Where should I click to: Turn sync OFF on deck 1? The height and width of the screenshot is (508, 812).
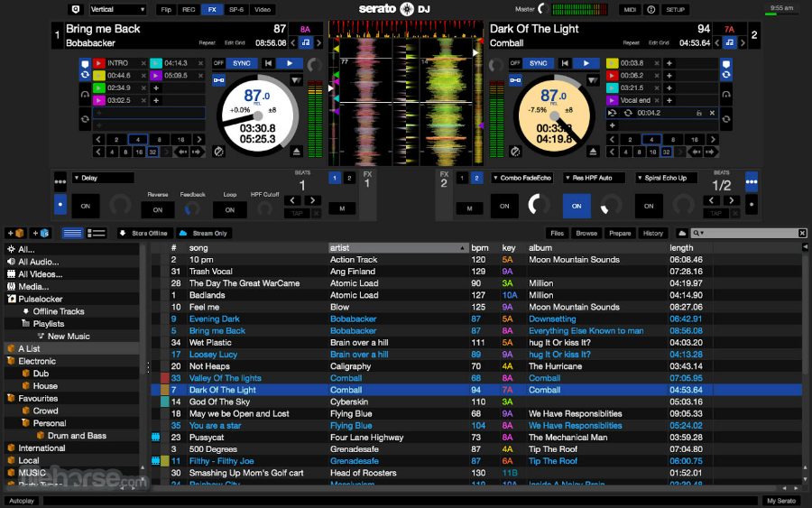(x=218, y=63)
